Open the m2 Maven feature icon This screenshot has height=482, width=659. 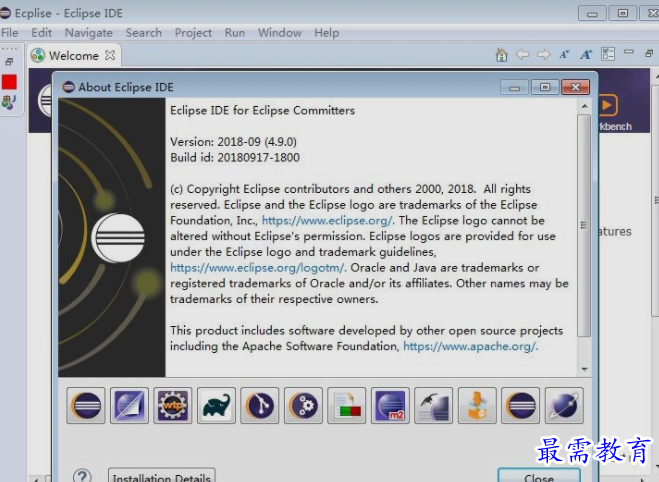point(390,406)
